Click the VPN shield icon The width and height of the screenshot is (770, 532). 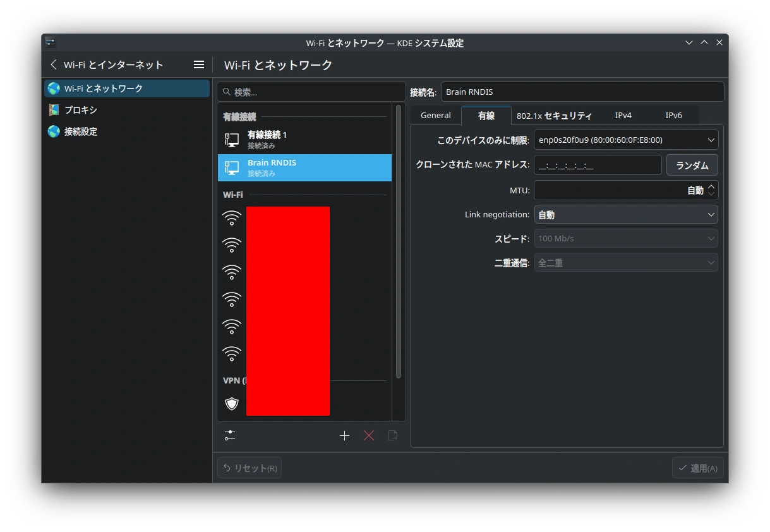tap(232, 403)
